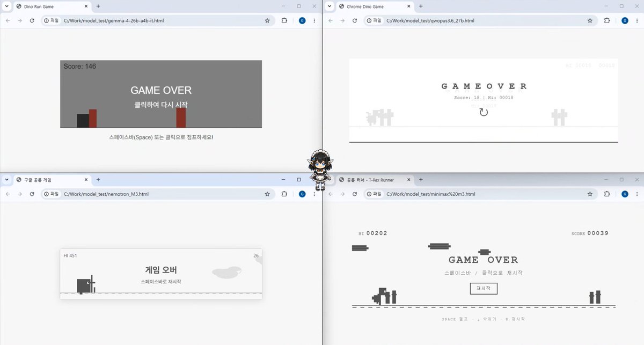Open extensions icon in T-Rex Runner window

coord(607,194)
